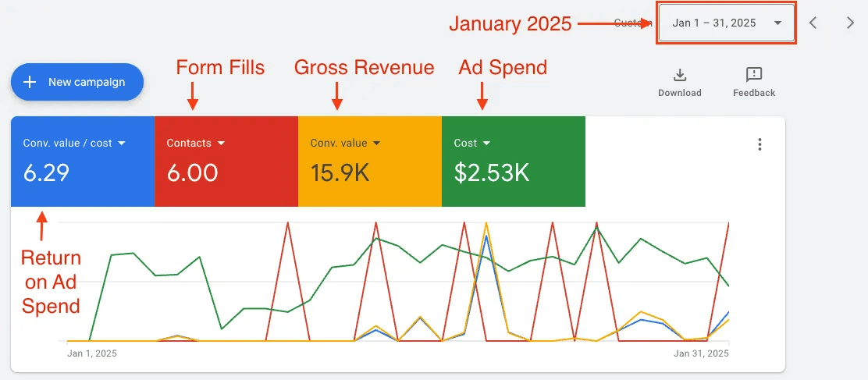Select the blue 6.29 scorecard tile
The height and width of the screenshot is (380, 868).
83,162
